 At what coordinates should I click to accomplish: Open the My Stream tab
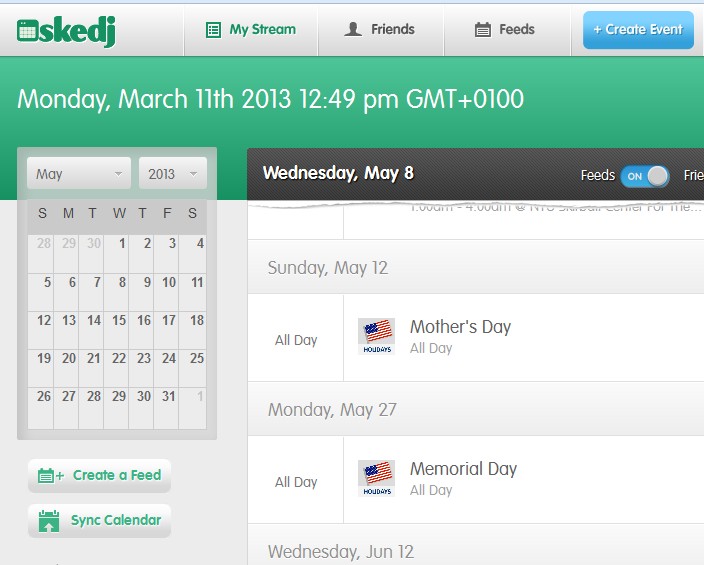251,30
